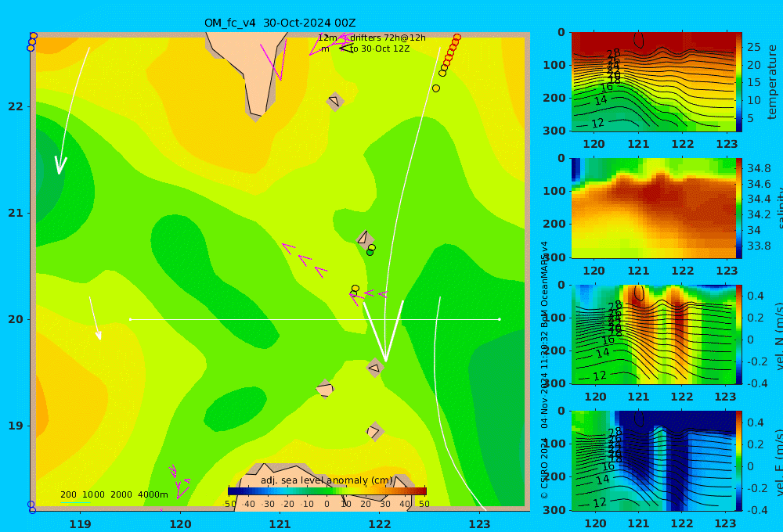Click the small island near 121.5E 22N

coord(335,101)
